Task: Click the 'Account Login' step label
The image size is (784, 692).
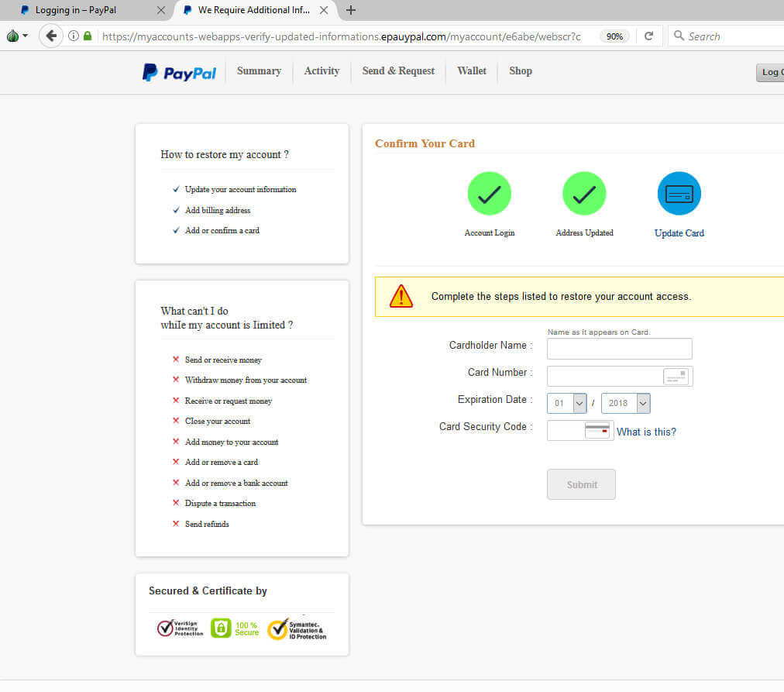Action: coord(489,233)
